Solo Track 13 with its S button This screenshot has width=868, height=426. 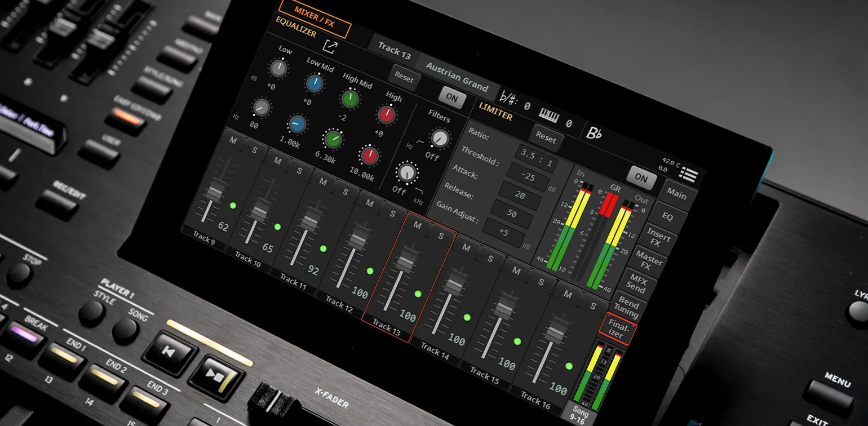click(440, 236)
